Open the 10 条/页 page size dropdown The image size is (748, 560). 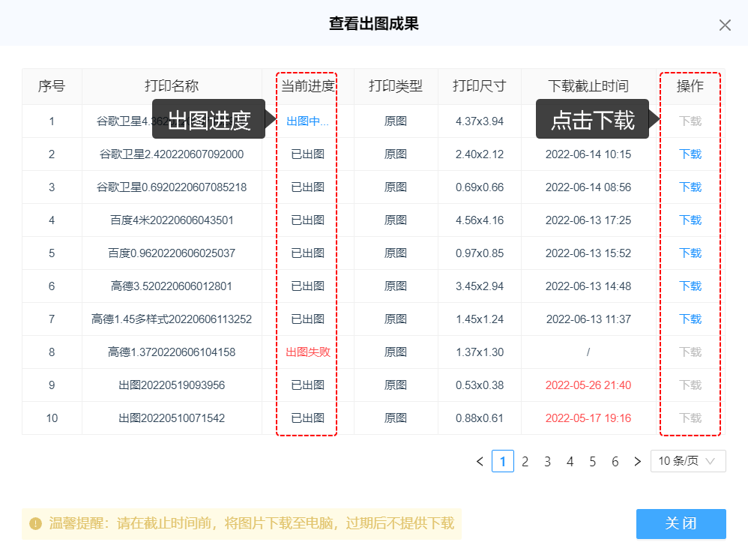click(688, 461)
